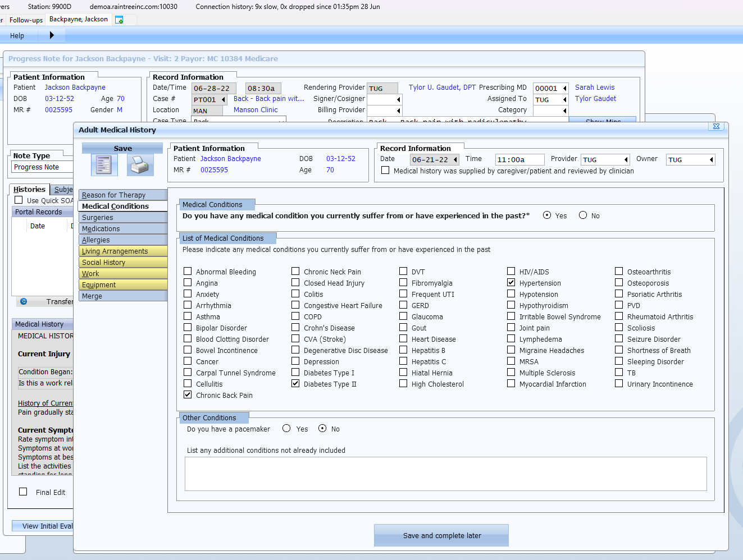Image resolution: width=743 pixels, height=560 pixels.
Task: Click the View Initial Eval button
Action: click(43, 526)
